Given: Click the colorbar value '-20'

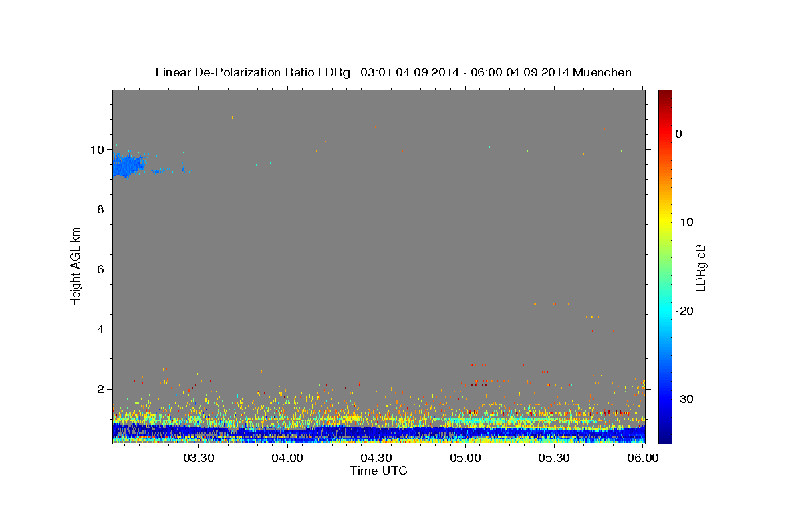Looking at the screenshot, I should [x=685, y=311].
